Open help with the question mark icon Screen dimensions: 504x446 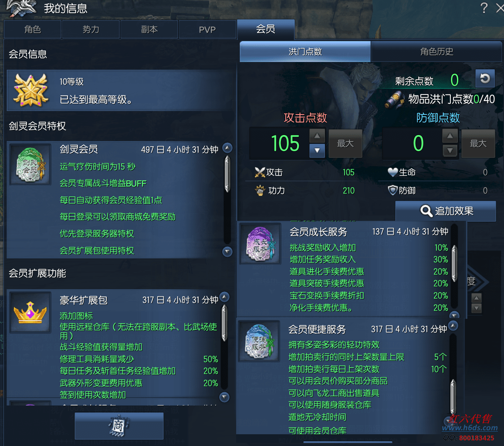[x=484, y=8]
